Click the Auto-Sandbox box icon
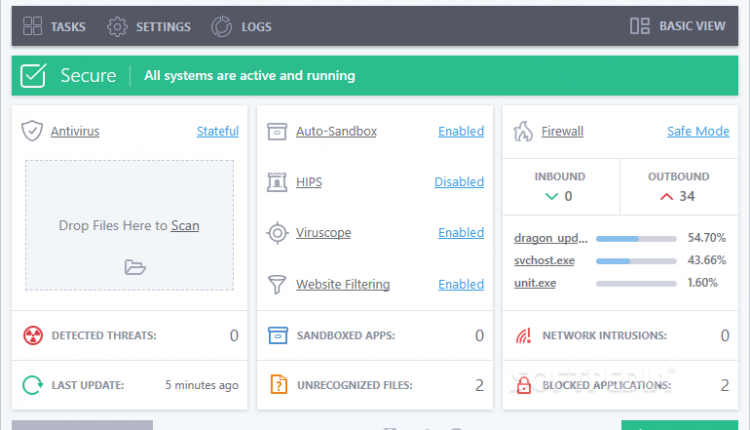 pyautogui.click(x=277, y=132)
